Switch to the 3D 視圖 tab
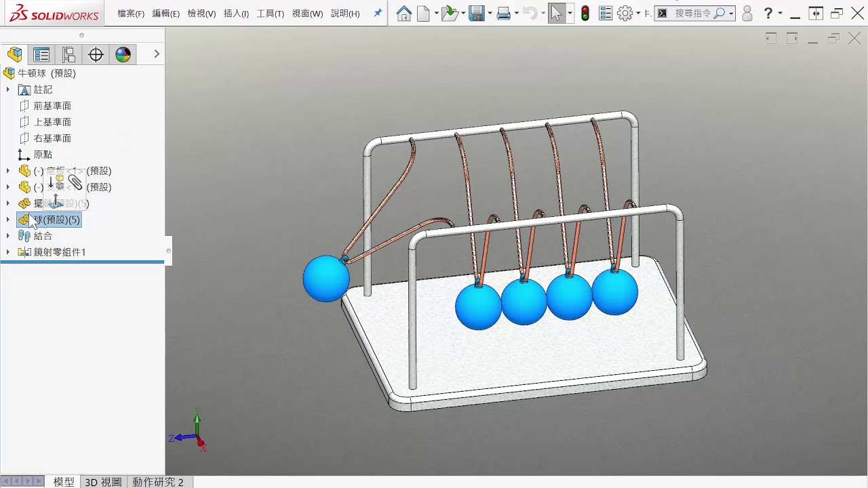Viewport: 868px width, 488px height. point(103,482)
